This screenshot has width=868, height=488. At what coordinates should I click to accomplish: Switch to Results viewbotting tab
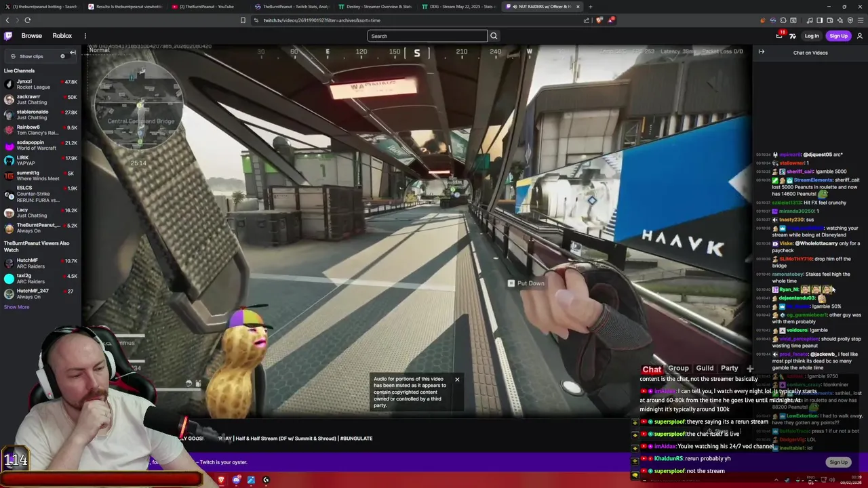(x=125, y=7)
